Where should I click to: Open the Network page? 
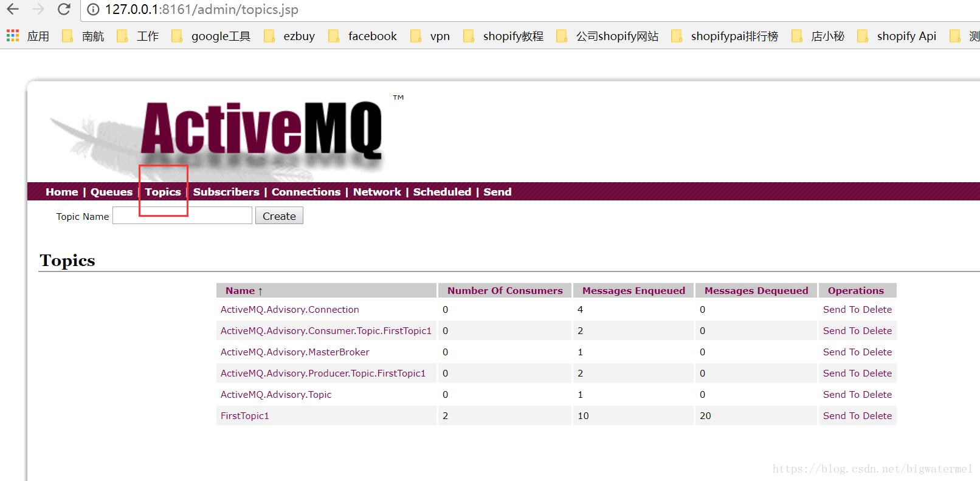click(377, 192)
